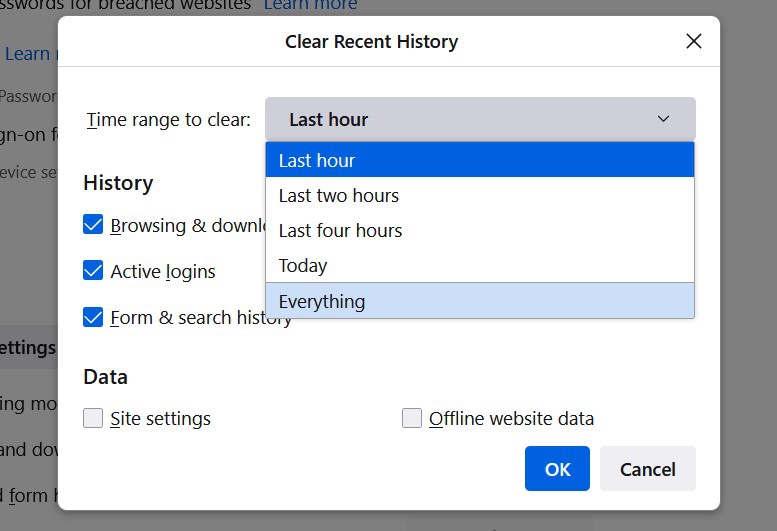The height and width of the screenshot is (531, 777).
Task: Open the Time range to clear combo box
Action: click(479, 119)
